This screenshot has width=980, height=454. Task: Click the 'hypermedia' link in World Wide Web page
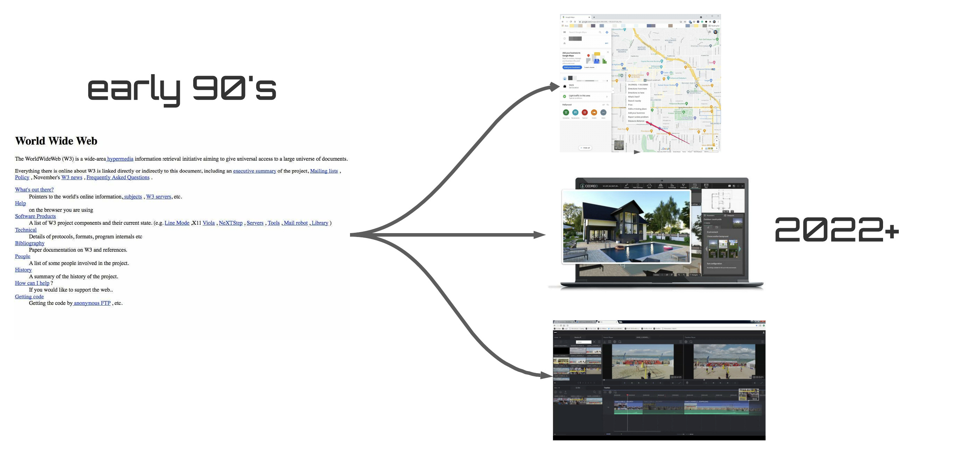120,159
